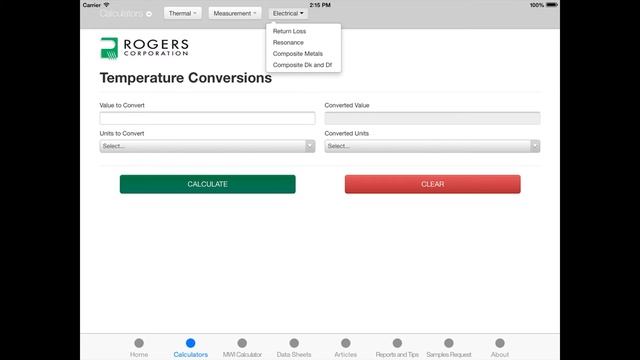Tap the 2:15 PM clock in status bar
This screenshot has width=640, height=360.
click(320, 5)
